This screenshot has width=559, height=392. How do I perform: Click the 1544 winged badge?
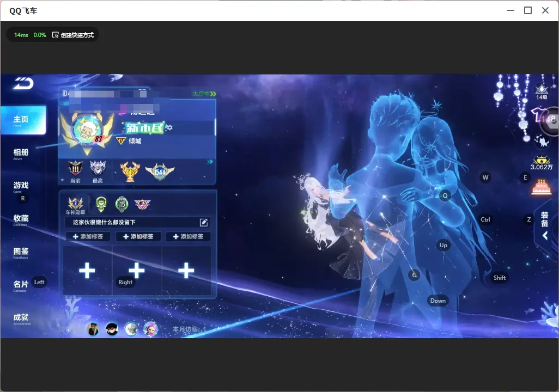click(x=160, y=171)
